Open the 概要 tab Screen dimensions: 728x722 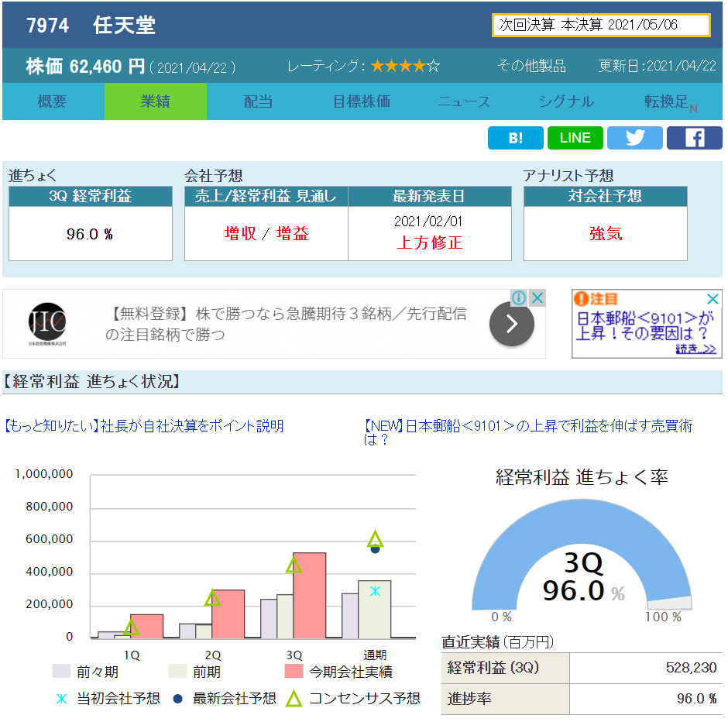[x=53, y=101]
